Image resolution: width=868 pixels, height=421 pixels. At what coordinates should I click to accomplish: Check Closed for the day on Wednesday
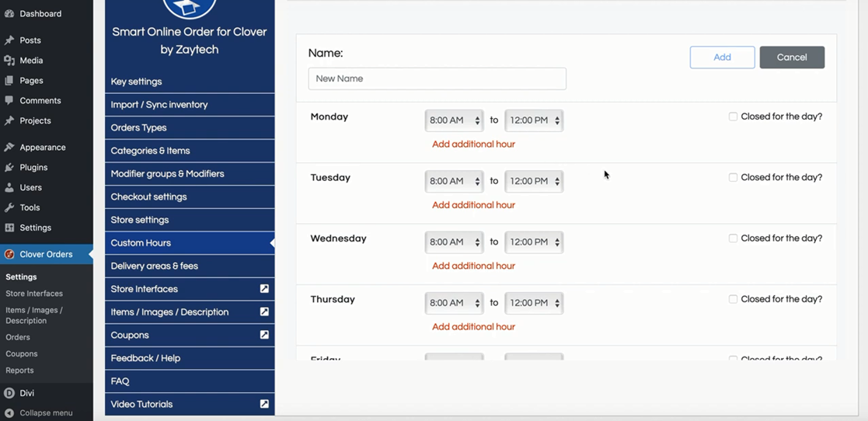(x=733, y=238)
